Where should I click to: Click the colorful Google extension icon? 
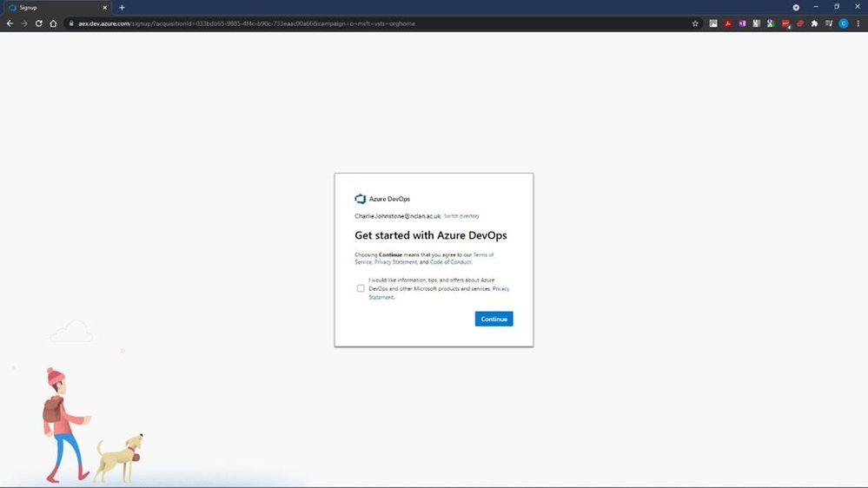(771, 23)
